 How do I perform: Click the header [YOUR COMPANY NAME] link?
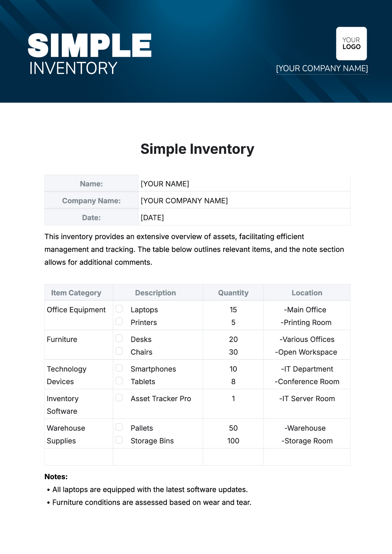coord(322,68)
